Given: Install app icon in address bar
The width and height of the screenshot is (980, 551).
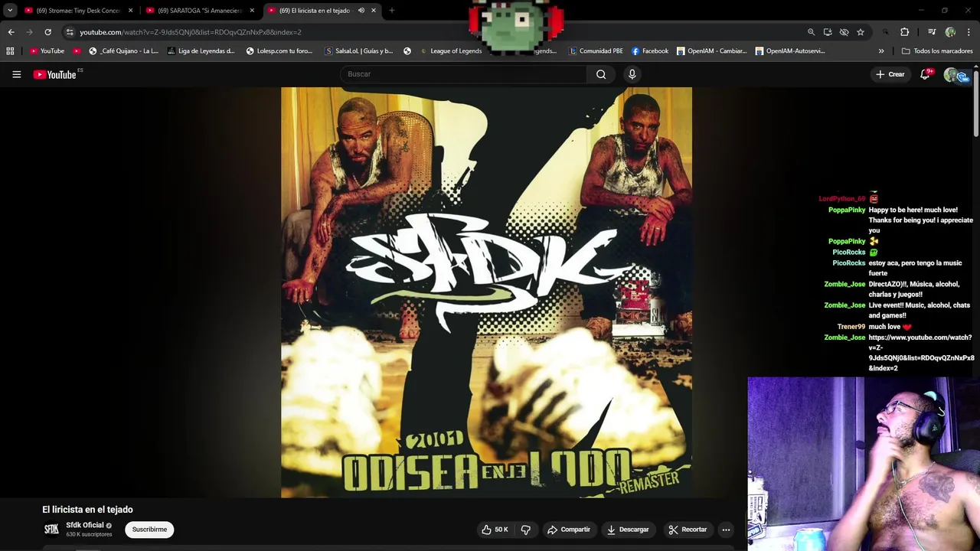Looking at the screenshot, I should coord(828,32).
